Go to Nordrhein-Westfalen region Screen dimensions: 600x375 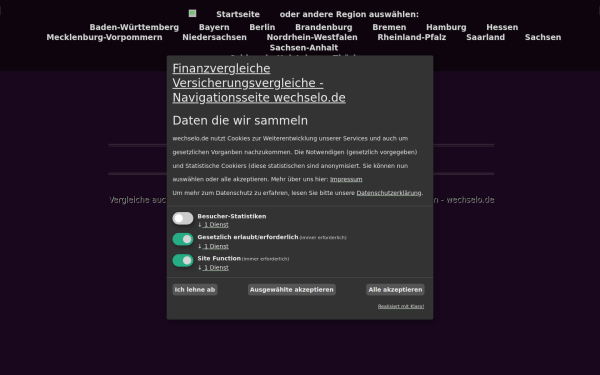click(x=312, y=37)
